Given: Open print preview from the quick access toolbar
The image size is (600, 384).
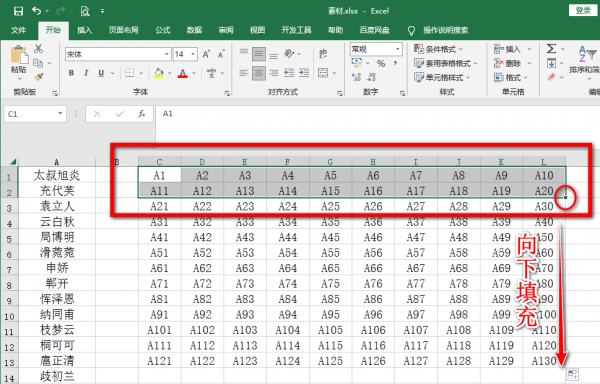Looking at the screenshot, I should (85, 11).
